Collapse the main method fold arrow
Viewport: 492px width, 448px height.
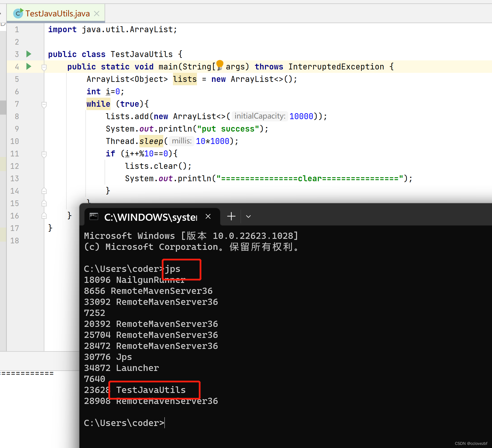(x=44, y=67)
